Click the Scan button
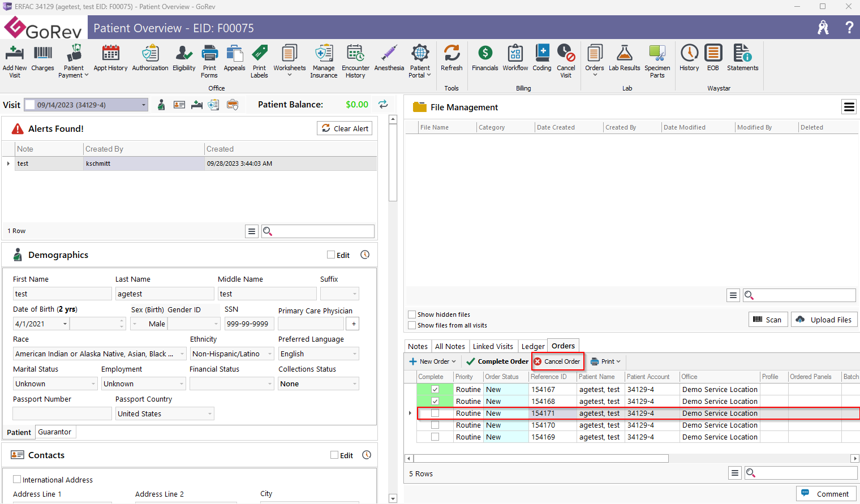This screenshot has height=504, width=860. pyautogui.click(x=768, y=320)
